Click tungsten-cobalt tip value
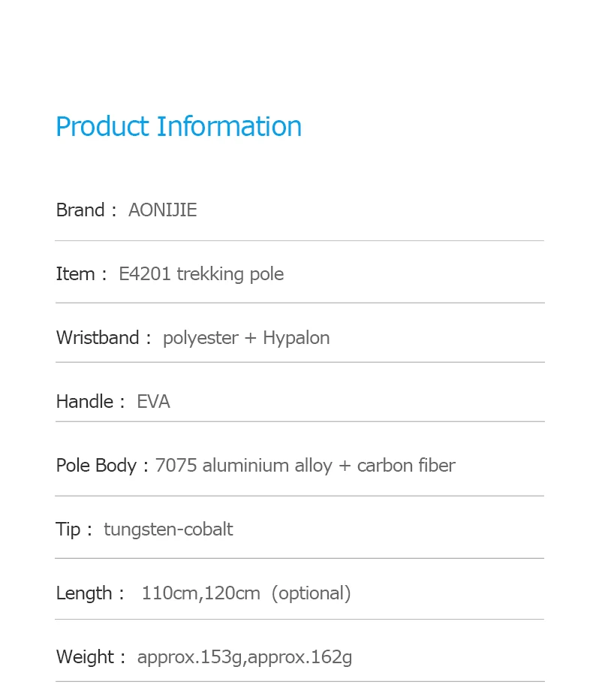The height and width of the screenshot is (700, 593). 168,530
